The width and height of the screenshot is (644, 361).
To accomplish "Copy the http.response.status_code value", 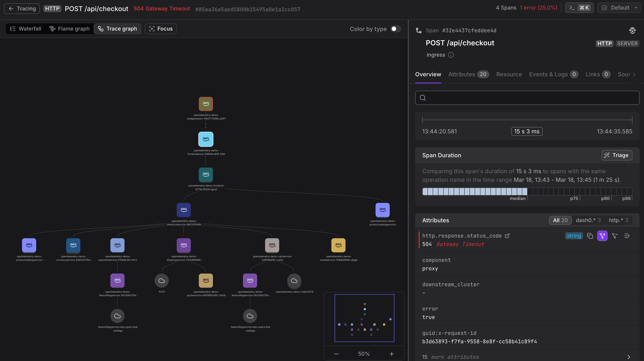I will (x=590, y=236).
